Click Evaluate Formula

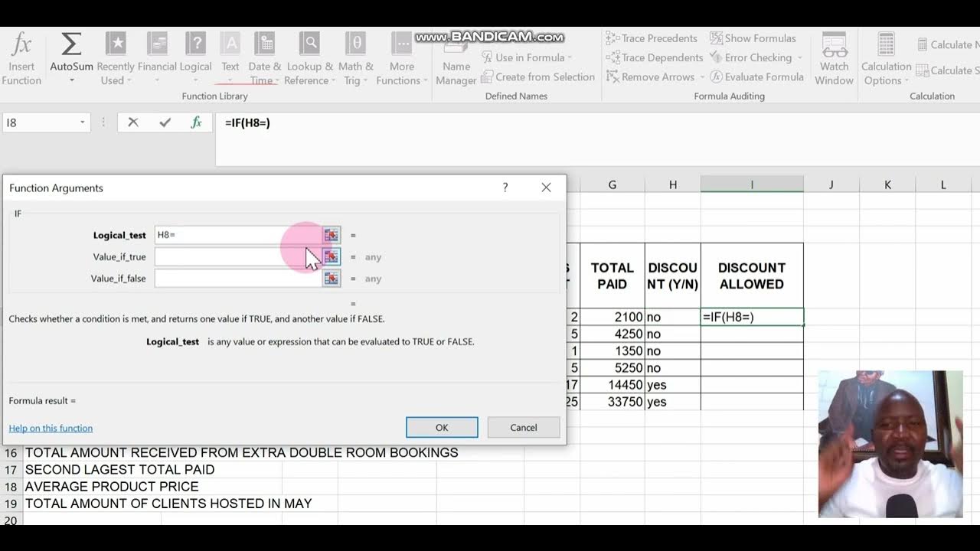pos(756,77)
